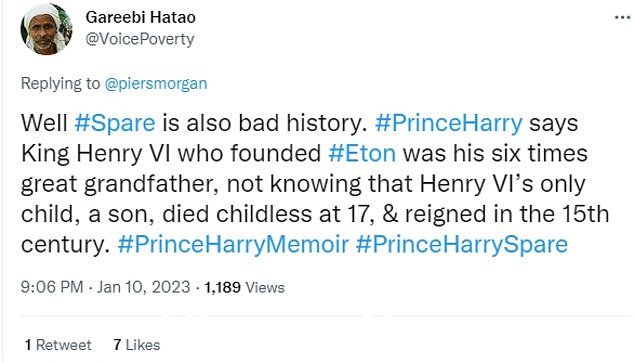Click the 9:06 PM timestamp

tap(52, 287)
